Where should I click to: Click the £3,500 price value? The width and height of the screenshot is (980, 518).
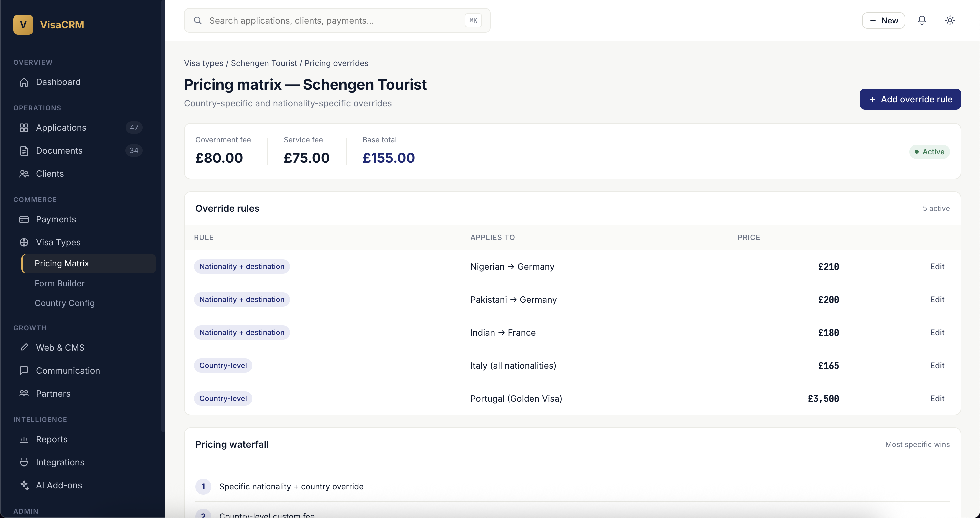[823, 399]
